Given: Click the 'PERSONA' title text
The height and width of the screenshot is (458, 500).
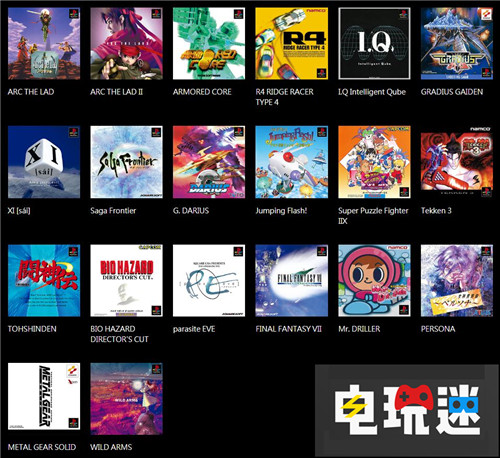Looking at the screenshot, I should 438,329.
